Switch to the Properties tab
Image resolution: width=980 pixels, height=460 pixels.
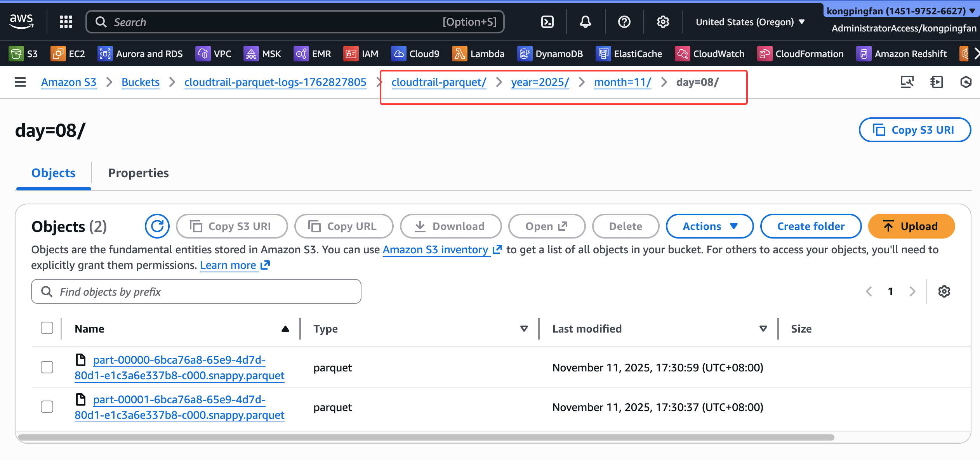pyautogui.click(x=138, y=173)
